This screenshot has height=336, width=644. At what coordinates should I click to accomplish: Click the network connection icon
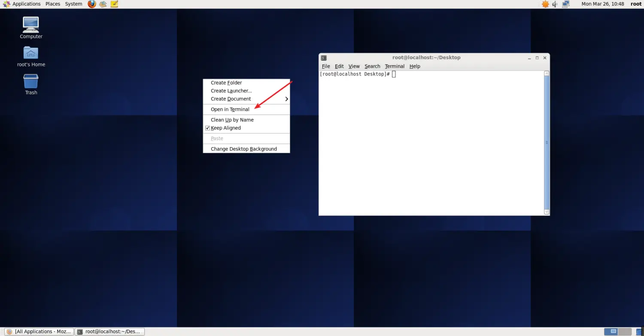pyautogui.click(x=566, y=4)
